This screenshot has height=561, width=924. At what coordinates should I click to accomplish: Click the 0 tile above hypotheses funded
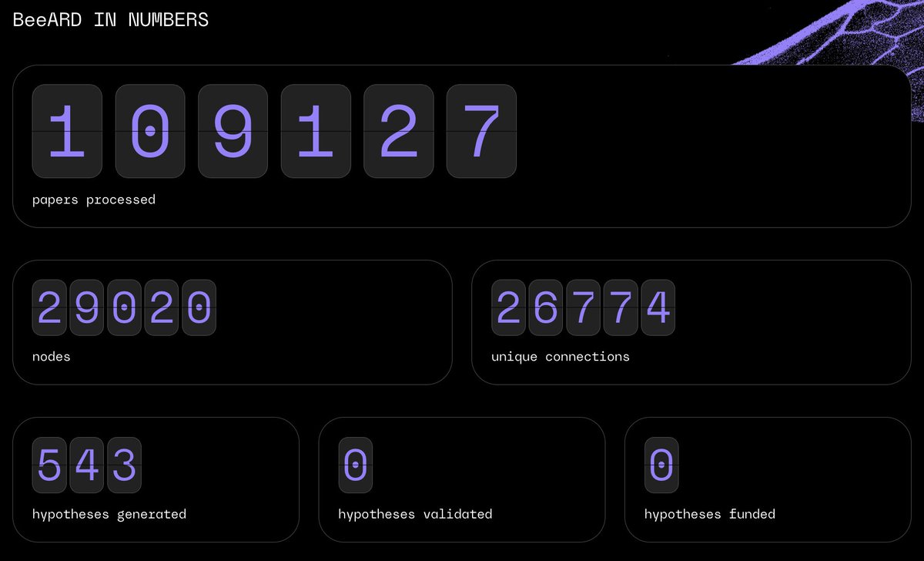(661, 465)
